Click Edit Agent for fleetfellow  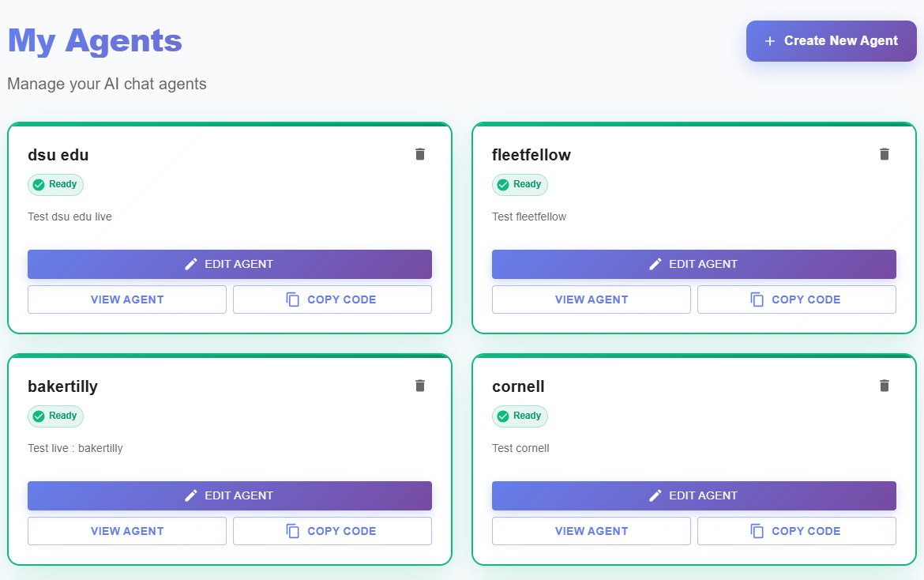[x=694, y=264]
